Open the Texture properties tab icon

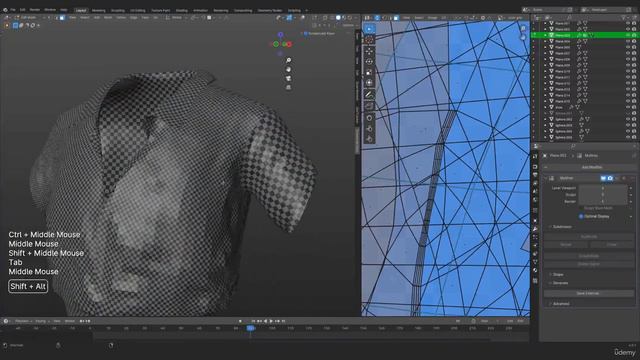point(535,281)
